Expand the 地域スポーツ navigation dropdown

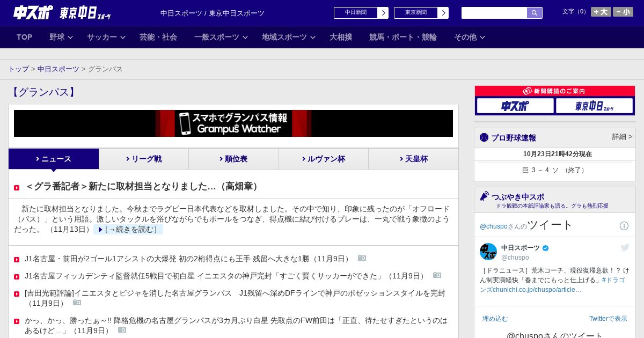point(289,37)
